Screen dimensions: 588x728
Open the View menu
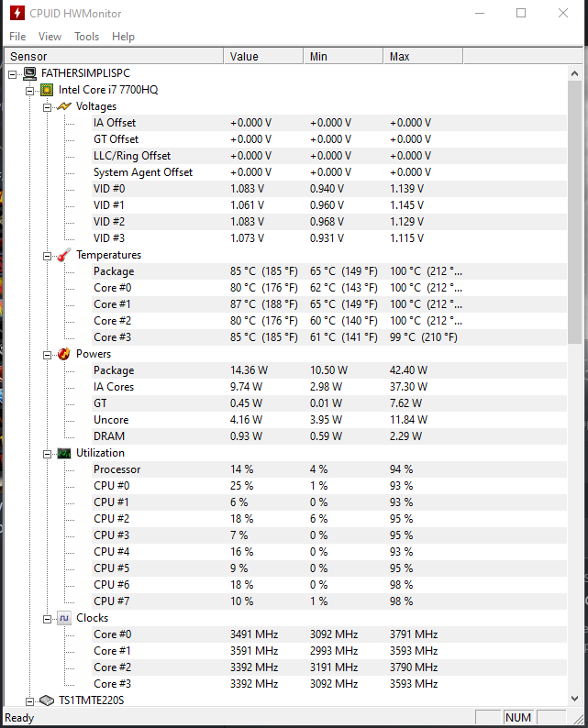coord(50,36)
